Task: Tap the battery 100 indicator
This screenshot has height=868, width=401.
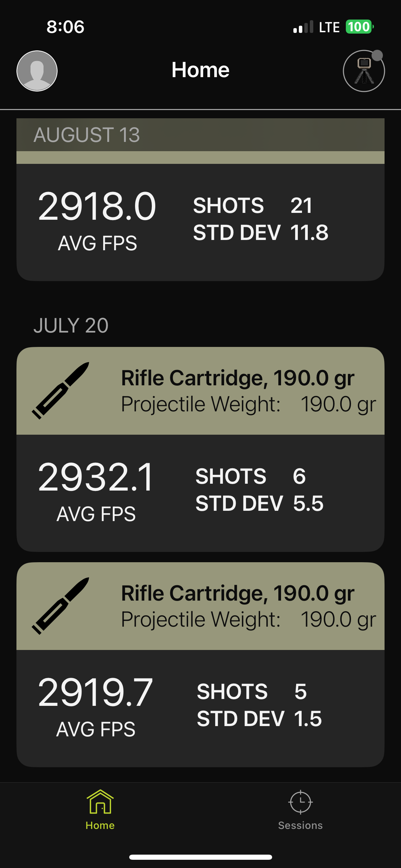Action: [x=360, y=27]
